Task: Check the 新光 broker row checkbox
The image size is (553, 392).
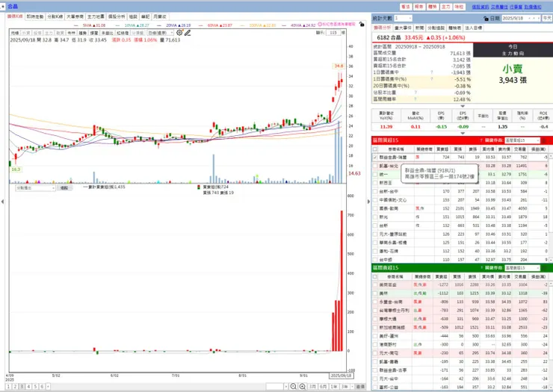Action: coord(375,217)
